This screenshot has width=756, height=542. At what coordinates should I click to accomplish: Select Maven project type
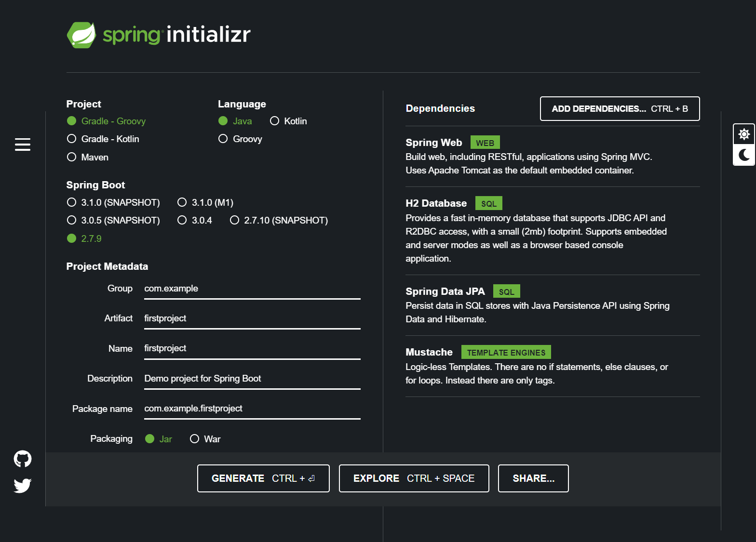pyautogui.click(x=88, y=157)
